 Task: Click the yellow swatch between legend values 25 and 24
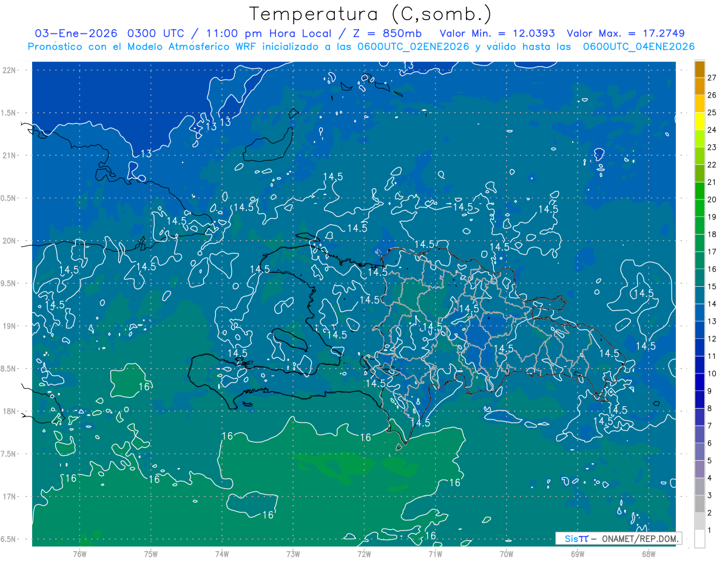click(699, 121)
